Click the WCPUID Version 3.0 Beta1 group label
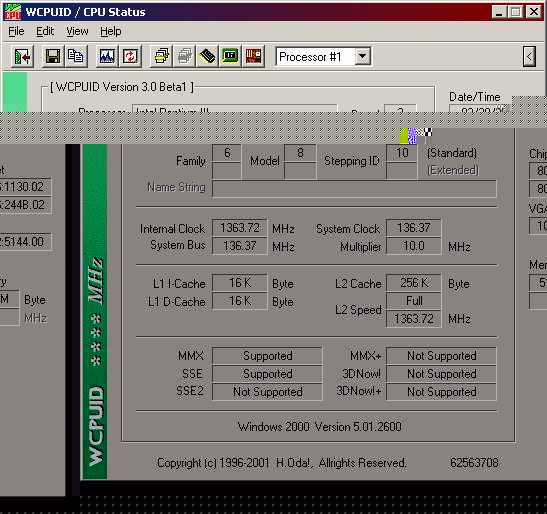Screen dimensions: 547x514 (x=121, y=87)
